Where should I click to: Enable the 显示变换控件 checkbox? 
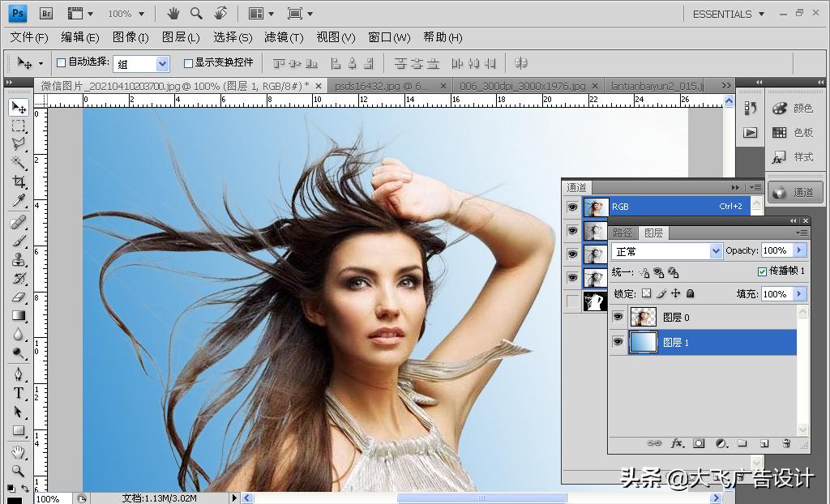[x=188, y=62]
